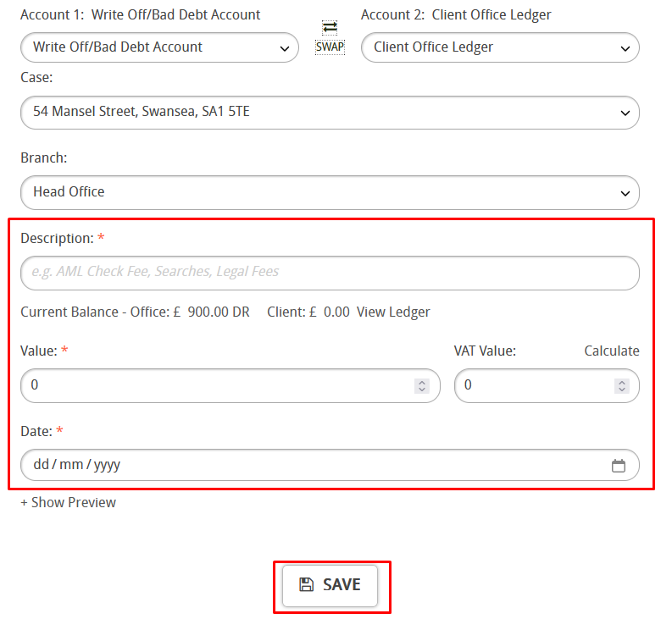Increase VAT Value with the up arrow
Image resolution: width=672 pixels, height=619 pixels.
(621, 382)
